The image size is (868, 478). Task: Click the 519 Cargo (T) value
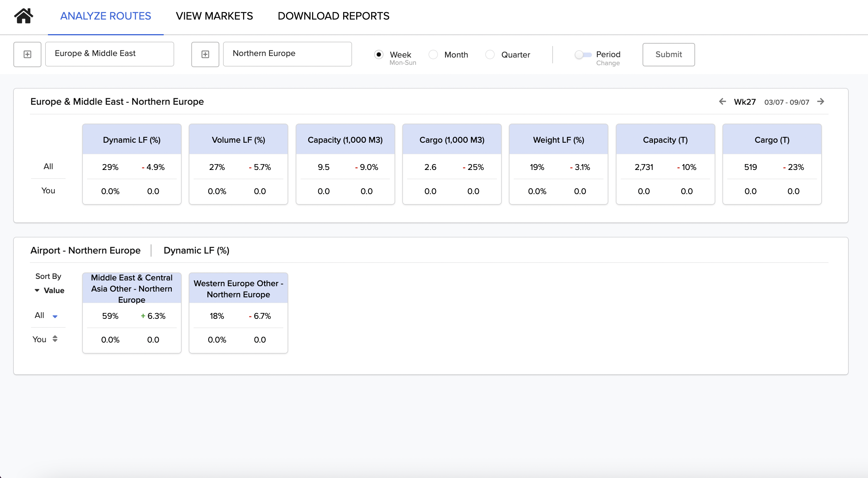point(751,167)
